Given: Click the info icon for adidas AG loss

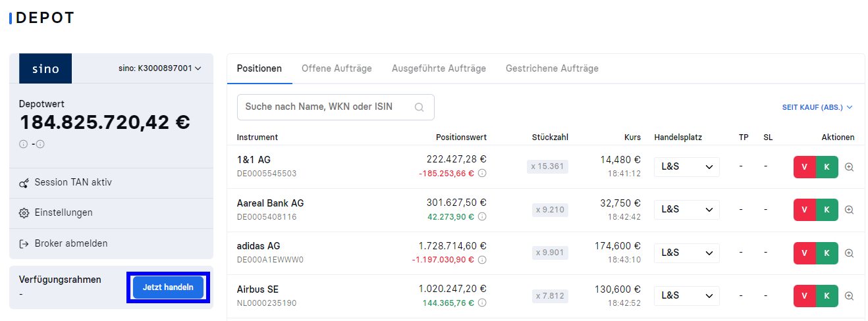Looking at the screenshot, I should [482, 260].
